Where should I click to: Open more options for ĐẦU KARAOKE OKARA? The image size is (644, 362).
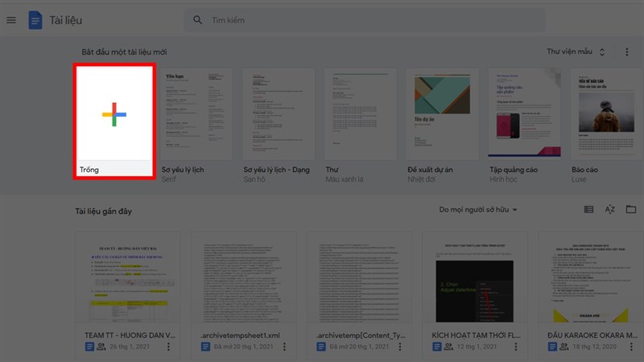631,347
